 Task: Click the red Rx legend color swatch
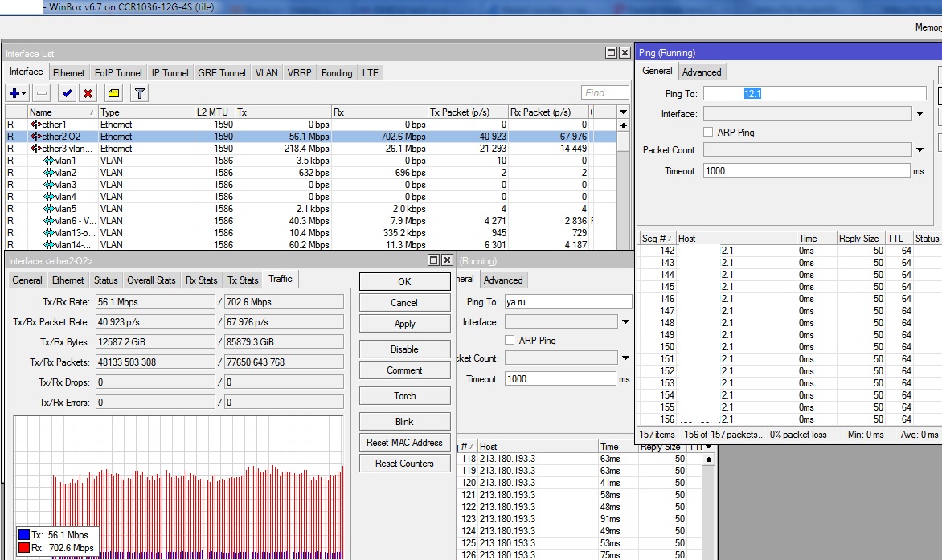pyautogui.click(x=24, y=548)
